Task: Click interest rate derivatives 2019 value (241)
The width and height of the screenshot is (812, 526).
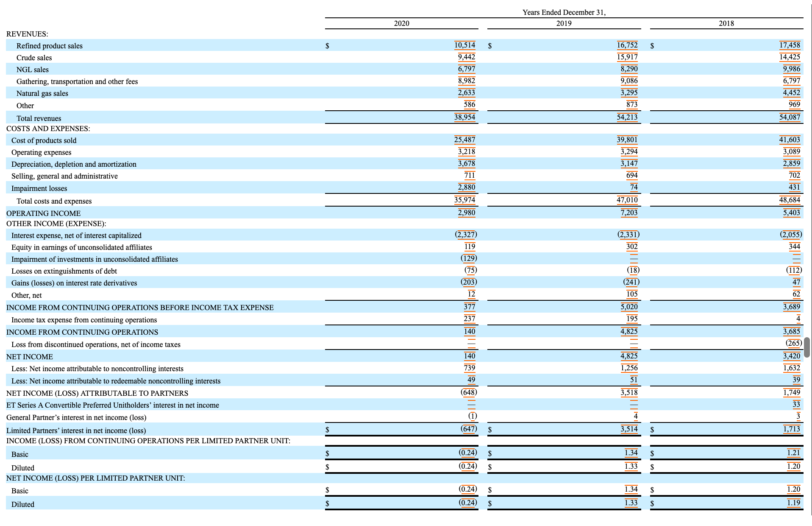Action: pyautogui.click(x=631, y=282)
